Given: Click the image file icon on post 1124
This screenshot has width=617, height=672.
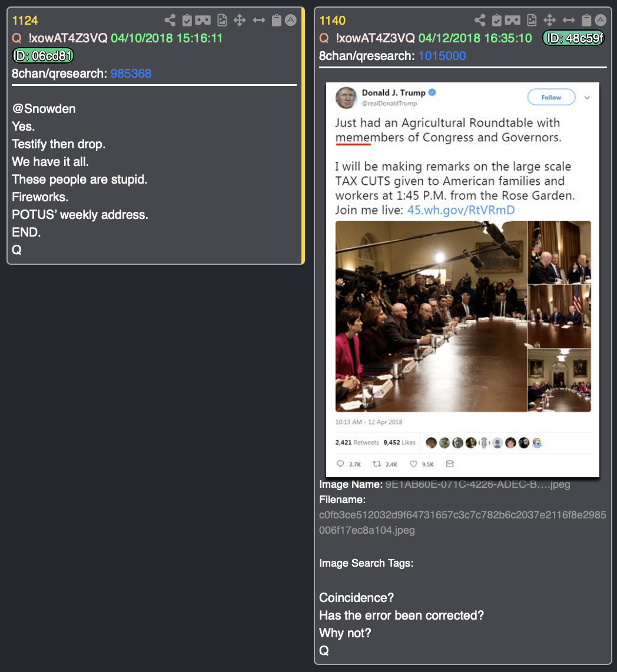Looking at the screenshot, I should pyautogui.click(x=222, y=20).
